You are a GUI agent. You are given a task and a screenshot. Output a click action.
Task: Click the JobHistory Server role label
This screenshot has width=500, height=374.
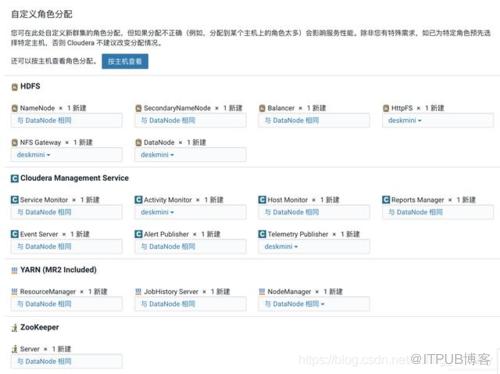pos(171,292)
